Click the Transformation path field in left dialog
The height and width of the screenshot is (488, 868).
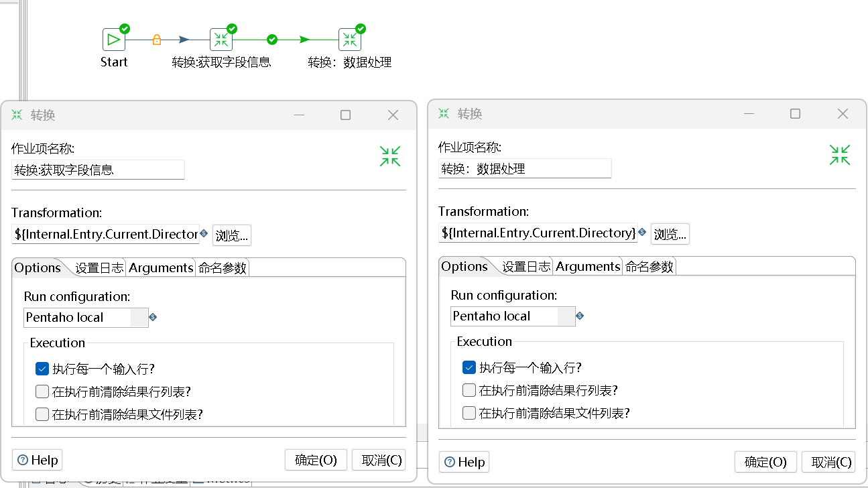[x=105, y=235]
